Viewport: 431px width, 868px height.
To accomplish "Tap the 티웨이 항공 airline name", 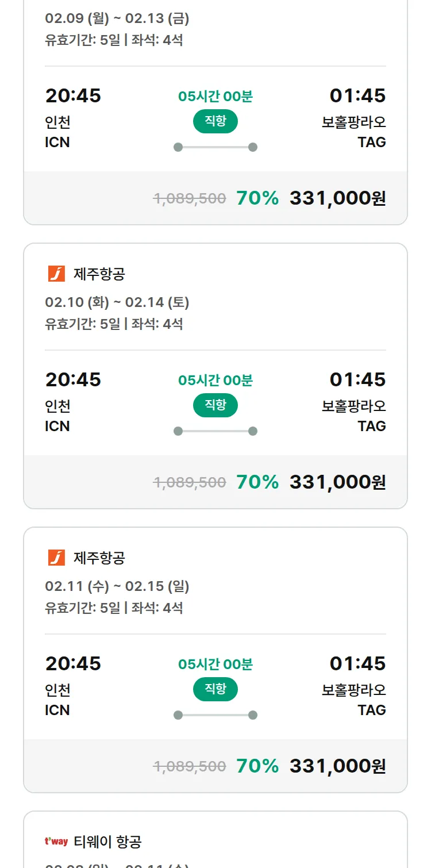I will 107,842.
